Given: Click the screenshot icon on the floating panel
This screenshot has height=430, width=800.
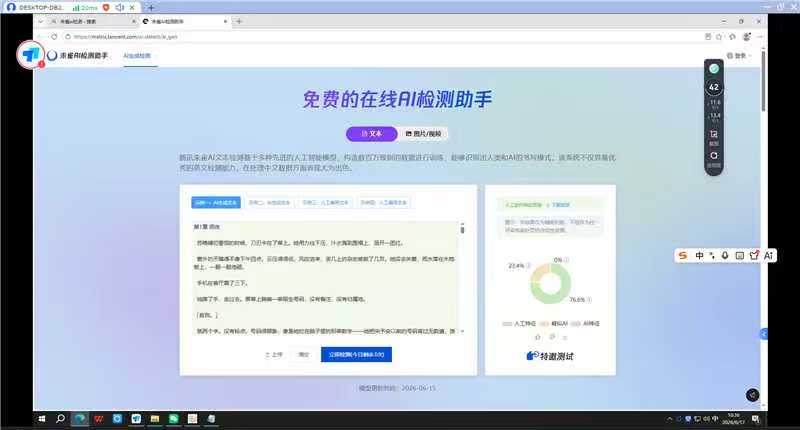Looking at the screenshot, I should tap(714, 135).
